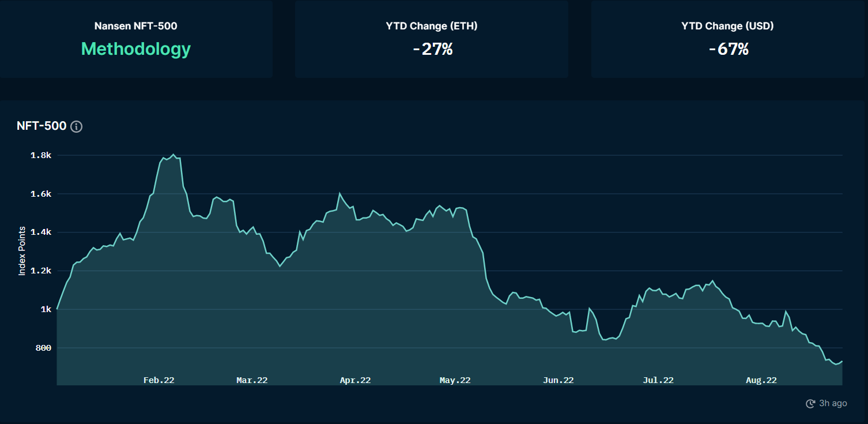Click the 800 y-axis label
This screenshot has width=868, height=424.
tap(44, 348)
